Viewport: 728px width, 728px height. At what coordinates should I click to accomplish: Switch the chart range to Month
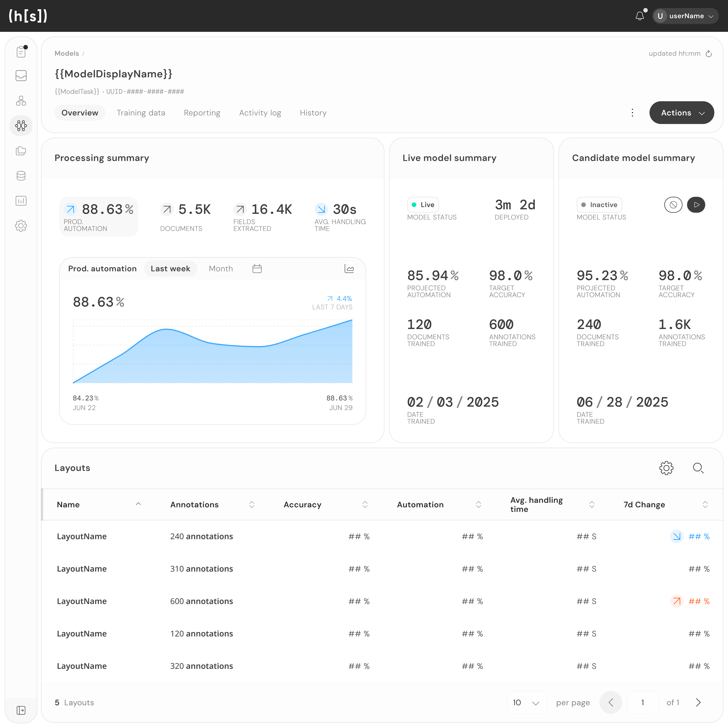[221, 269]
